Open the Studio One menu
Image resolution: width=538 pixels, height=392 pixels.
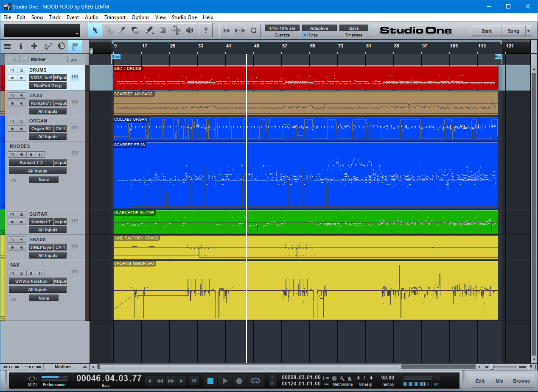point(184,17)
